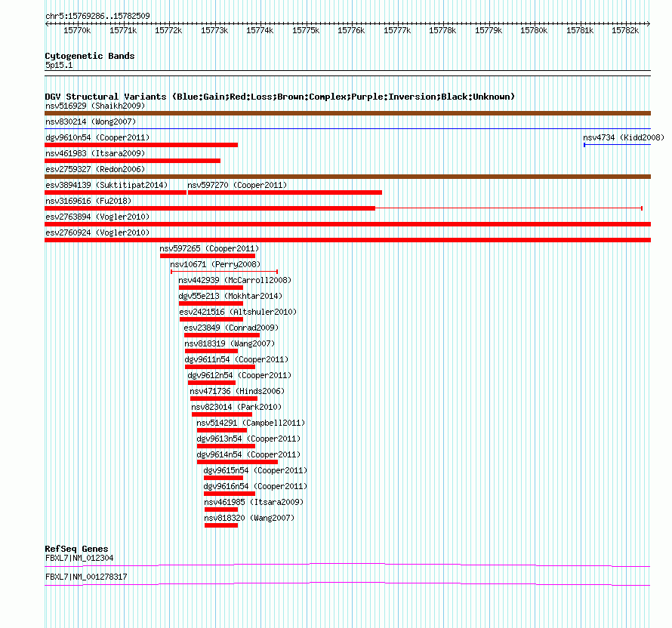
Task: Click the RefSeq Genes track heading
Action: pos(77,549)
